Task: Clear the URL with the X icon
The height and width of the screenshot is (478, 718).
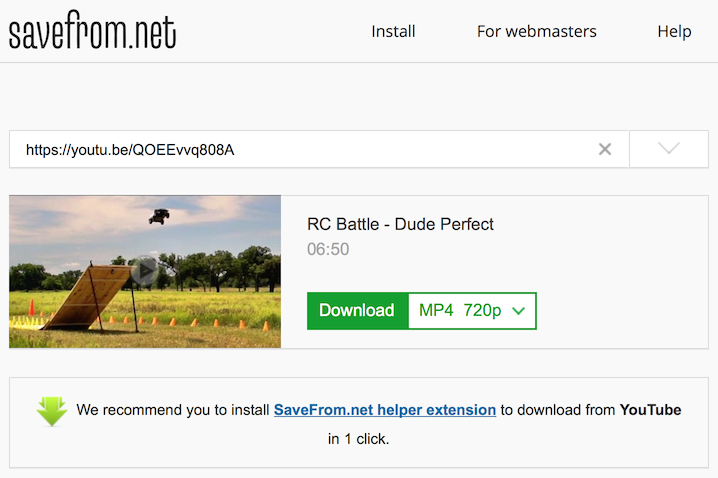Action: point(605,149)
